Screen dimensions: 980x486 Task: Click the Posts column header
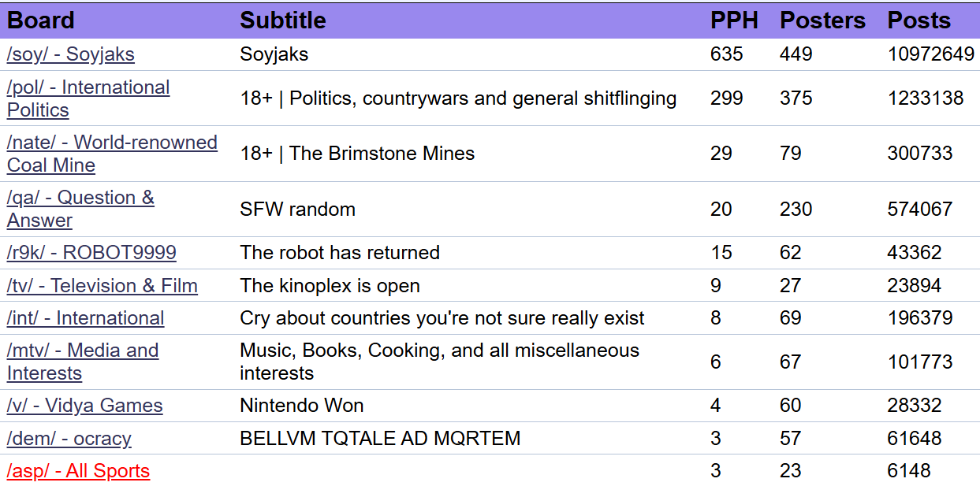919,20
